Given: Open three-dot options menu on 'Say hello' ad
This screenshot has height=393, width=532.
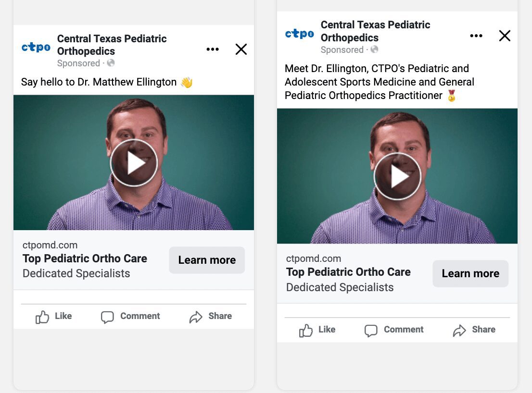Looking at the screenshot, I should pyautogui.click(x=212, y=49).
